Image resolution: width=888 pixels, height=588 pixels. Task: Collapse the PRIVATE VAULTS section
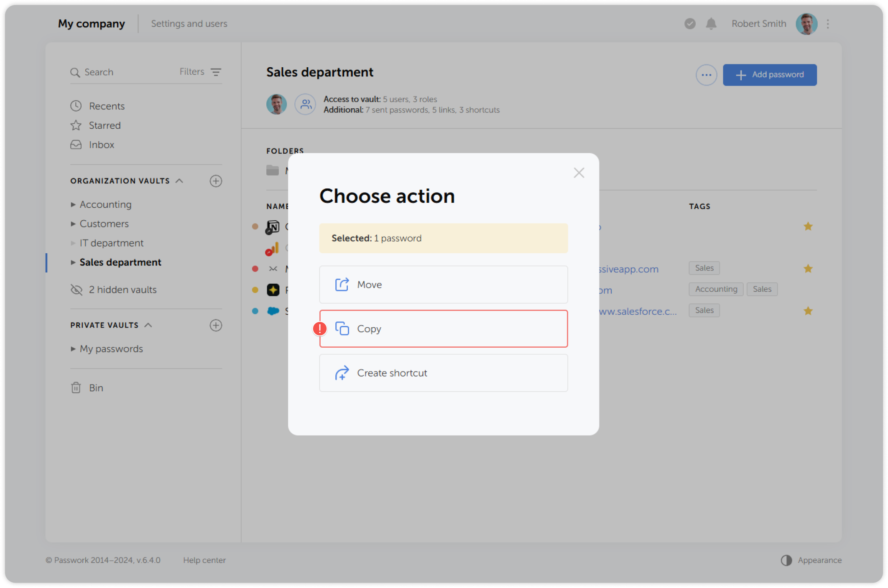click(x=148, y=325)
